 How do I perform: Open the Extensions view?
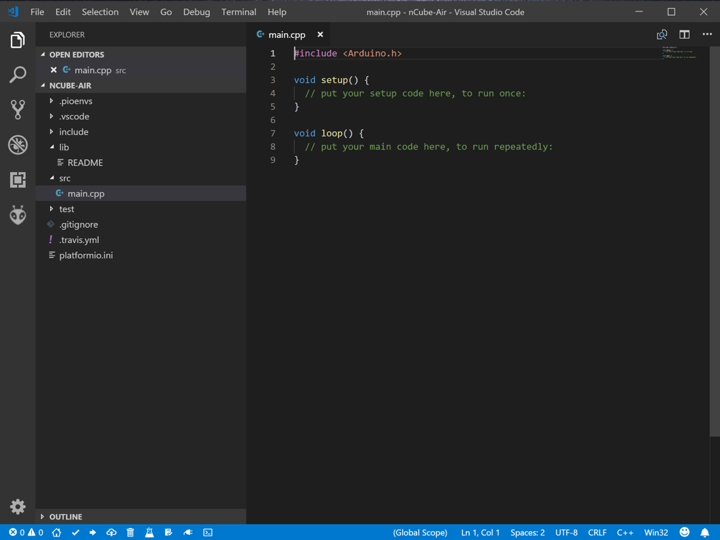point(17,180)
